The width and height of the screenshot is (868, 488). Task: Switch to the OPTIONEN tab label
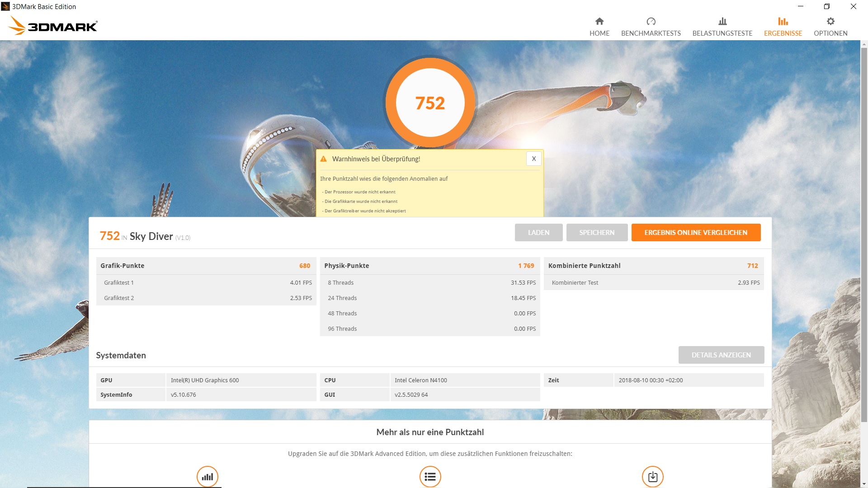830,33
